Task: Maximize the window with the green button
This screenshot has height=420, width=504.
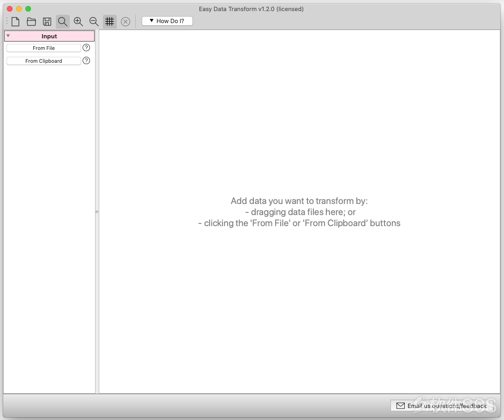Action: 28,9
